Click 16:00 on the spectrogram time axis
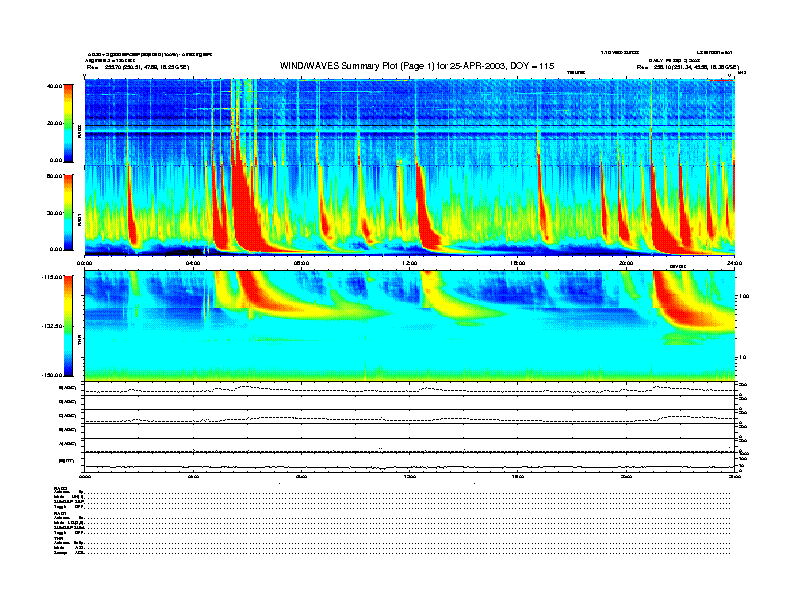The image size is (792, 612). click(x=518, y=263)
